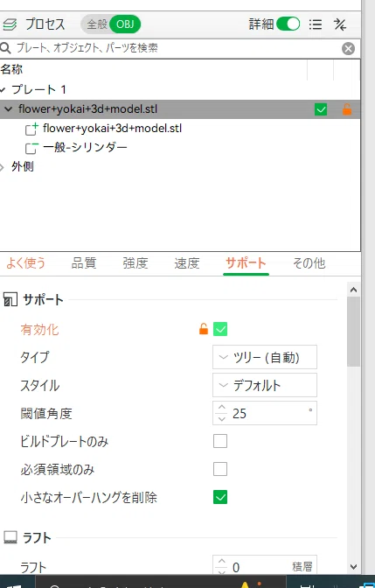Select the プレート 1 row
Viewport: 375px width, 588px height.
(x=180, y=89)
